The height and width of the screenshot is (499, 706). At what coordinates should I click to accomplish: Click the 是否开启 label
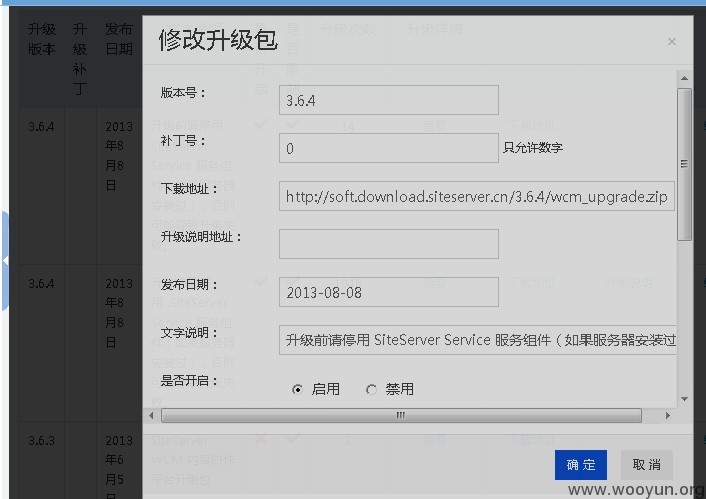point(189,381)
